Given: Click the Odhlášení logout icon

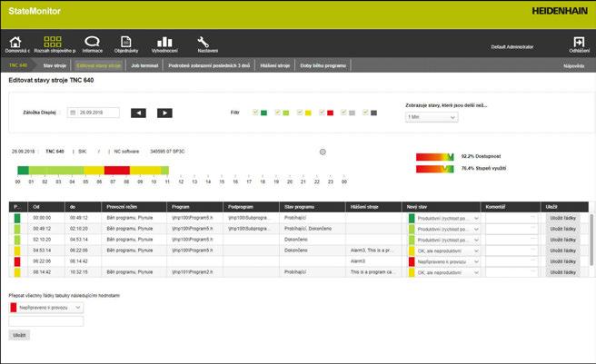Looking at the screenshot, I should click(579, 42).
